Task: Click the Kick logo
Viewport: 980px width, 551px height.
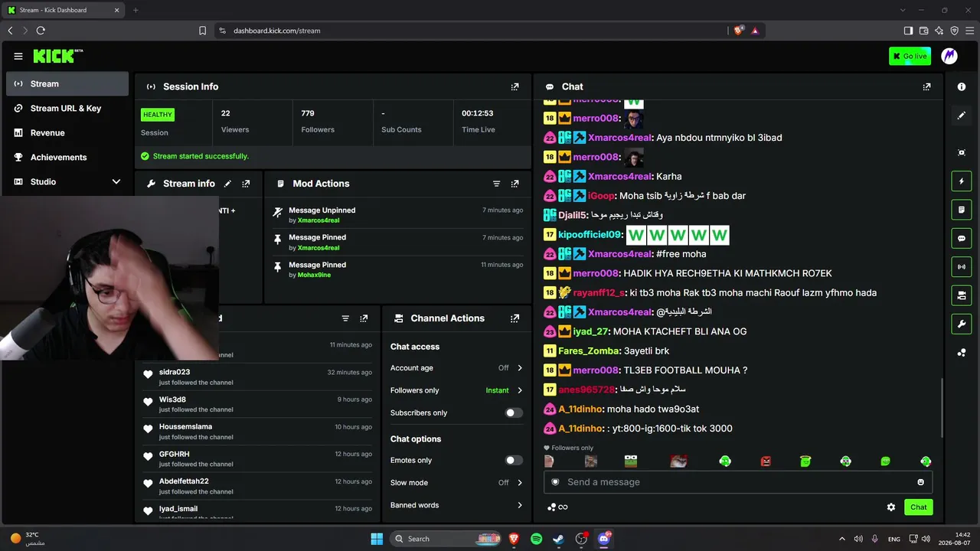Action: tap(57, 56)
